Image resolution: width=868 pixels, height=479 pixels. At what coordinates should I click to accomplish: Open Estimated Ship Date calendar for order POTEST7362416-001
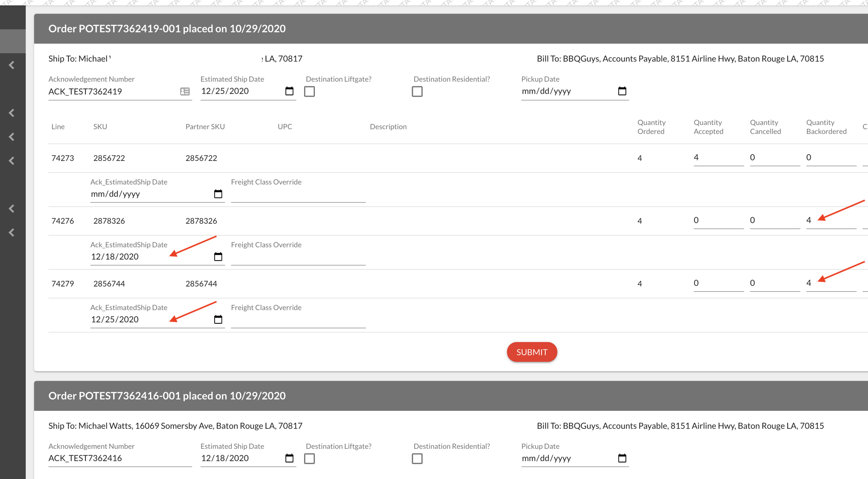[x=289, y=458]
